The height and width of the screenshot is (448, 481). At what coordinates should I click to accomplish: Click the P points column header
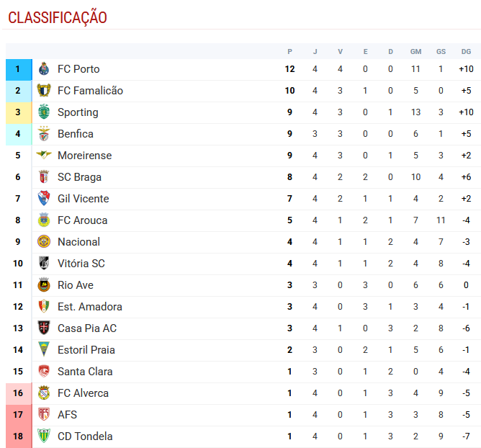click(x=289, y=52)
